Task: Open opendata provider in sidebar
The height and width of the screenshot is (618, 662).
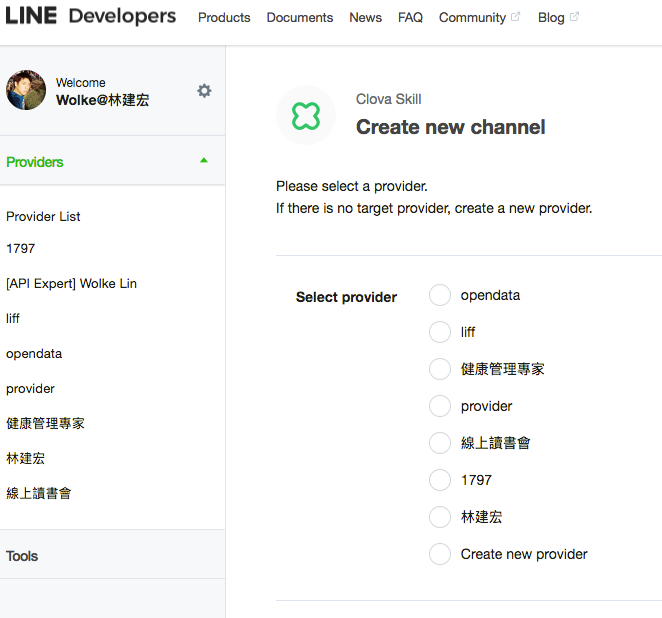Action: 34,354
